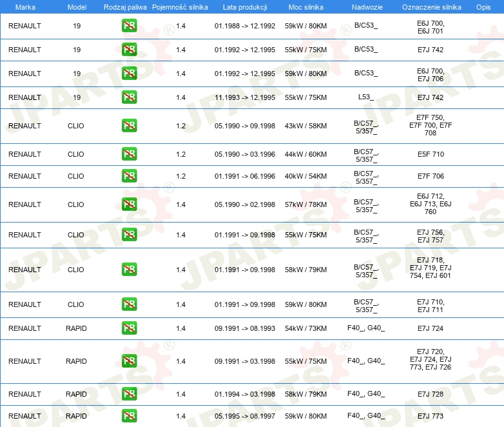504x427 pixels.
Task: Click the Pojemność silnika column header
Action: pos(180,7)
